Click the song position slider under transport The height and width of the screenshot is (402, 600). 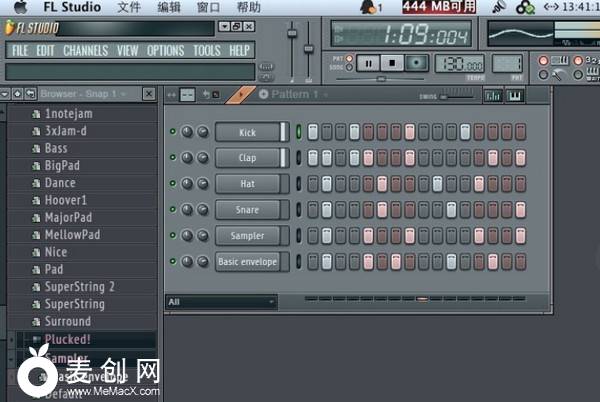(380, 79)
